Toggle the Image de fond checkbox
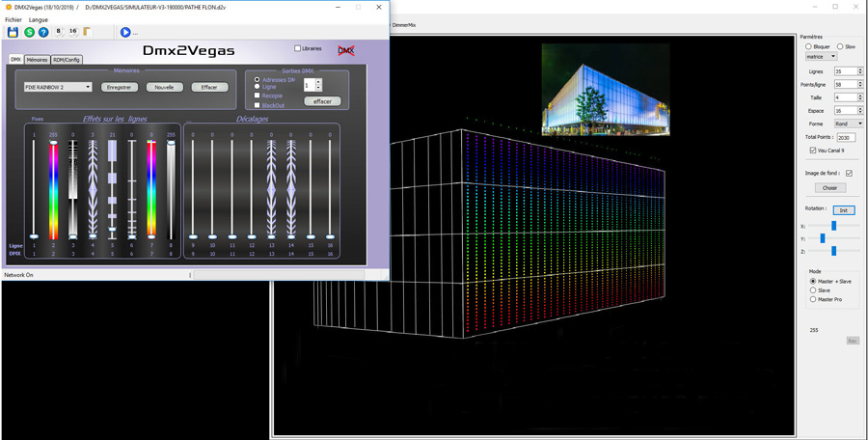Screen dimensions: 868x440 click(x=849, y=174)
